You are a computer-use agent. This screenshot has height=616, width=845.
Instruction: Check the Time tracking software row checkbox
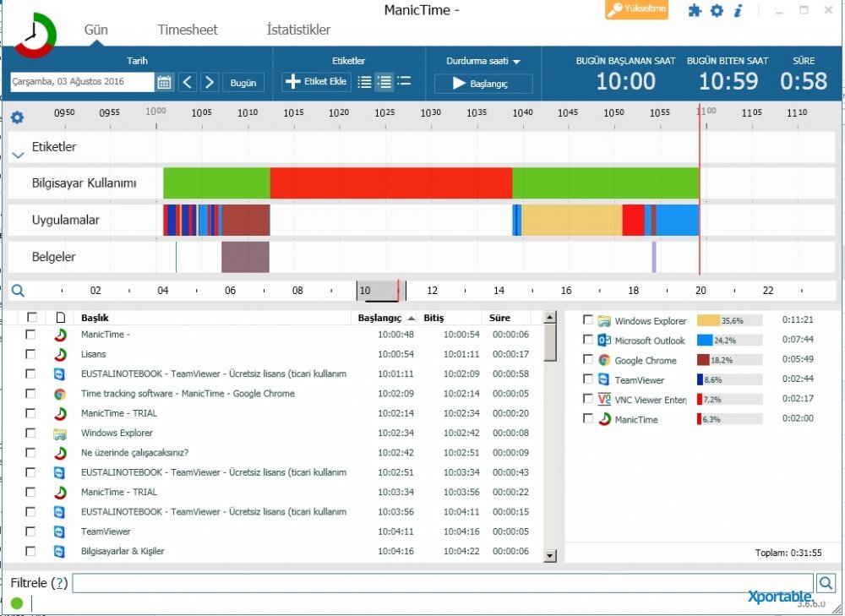[30, 394]
